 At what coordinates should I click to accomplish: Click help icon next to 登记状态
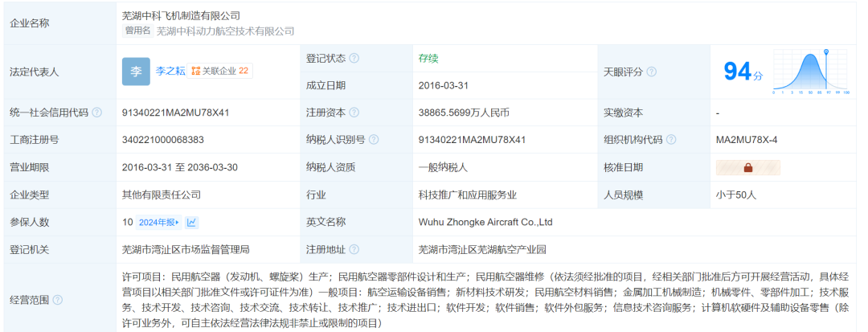354,58
